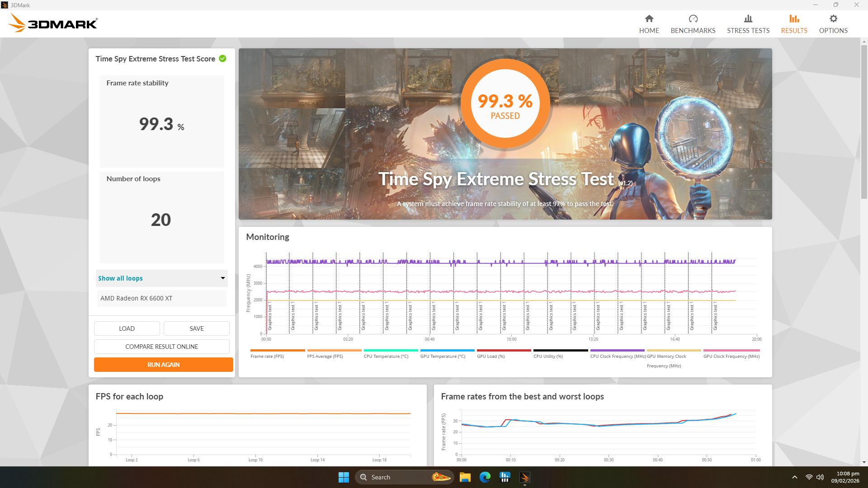Open the taskbar app with blue bars icon
The height and width of the screenshot is (488, 868).
[x=505, y=477]
